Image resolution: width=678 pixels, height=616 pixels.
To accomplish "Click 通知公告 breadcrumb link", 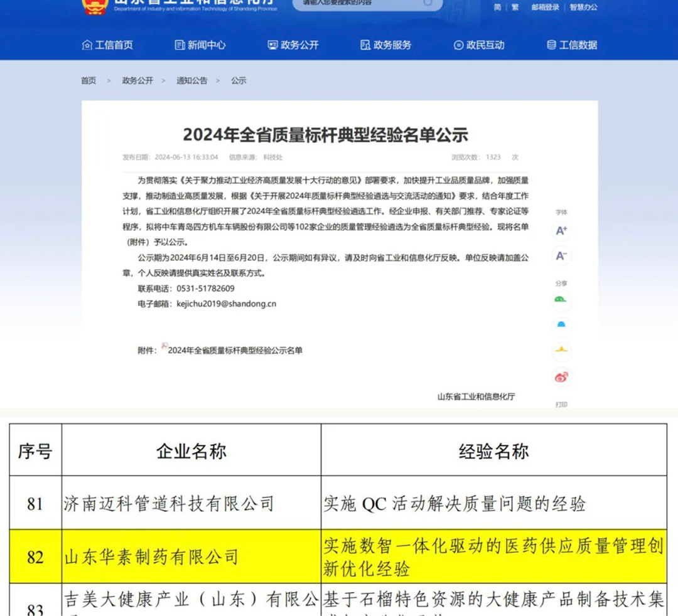I will point(191,81).
